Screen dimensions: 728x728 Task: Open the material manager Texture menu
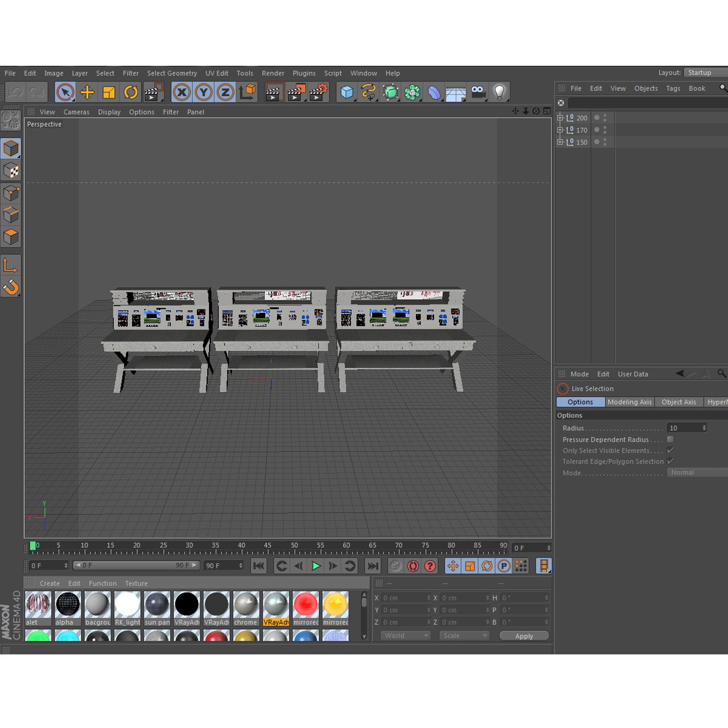[x=136, y=584]
